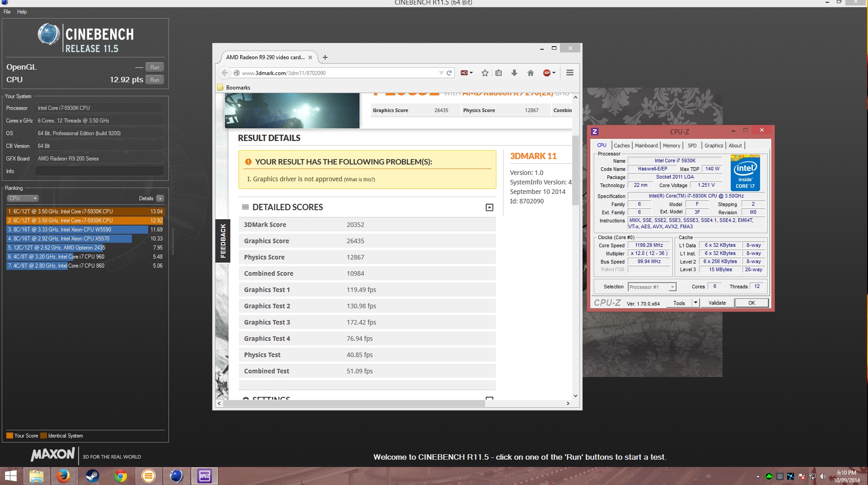Screen dimensions: 868x485
Task: Open URL history dropdown arrow
Action: (x=441, y=73)
